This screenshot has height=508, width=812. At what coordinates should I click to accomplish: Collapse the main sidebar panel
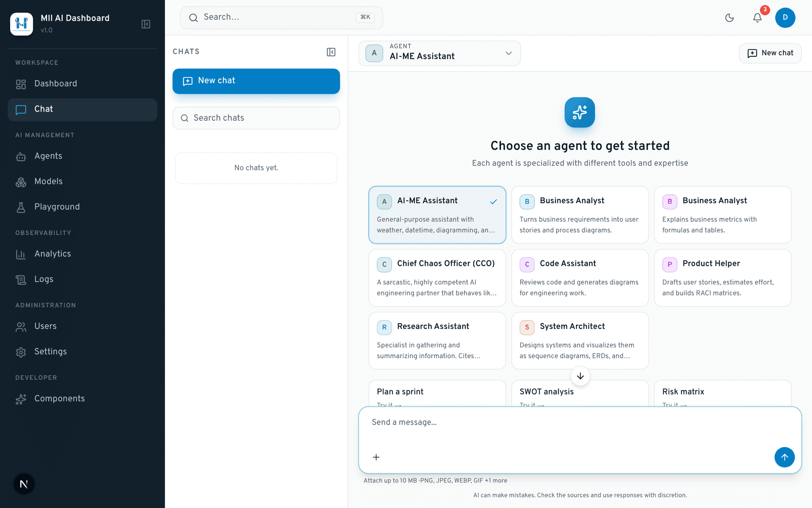point(146,24)
